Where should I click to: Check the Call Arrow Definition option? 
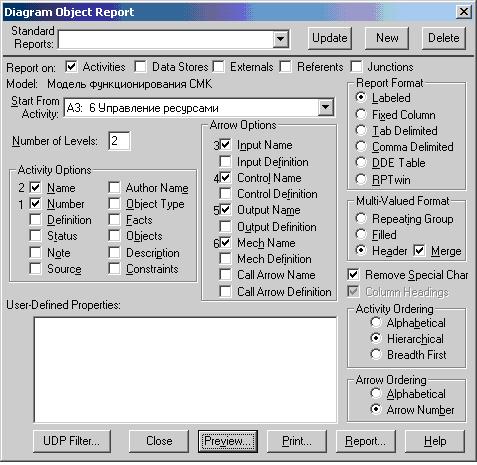[225, 291]
